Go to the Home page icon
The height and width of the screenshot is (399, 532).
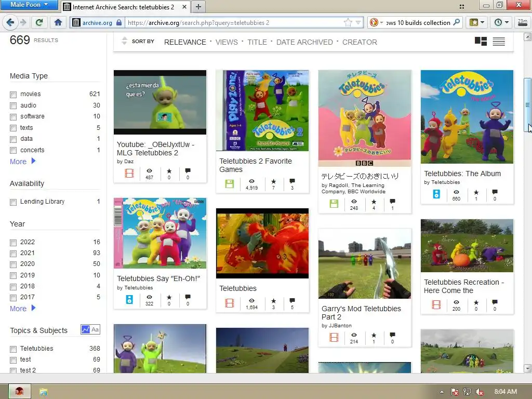pos(58,23)
